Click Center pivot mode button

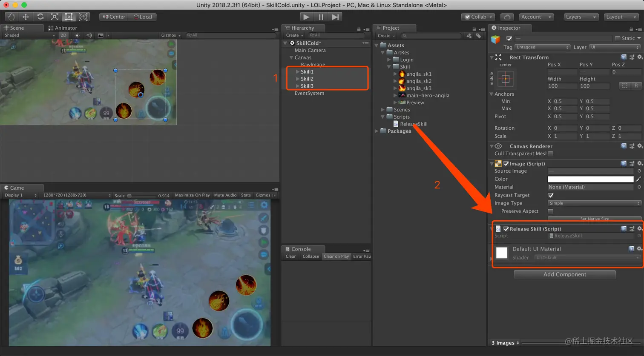[114, 17]
